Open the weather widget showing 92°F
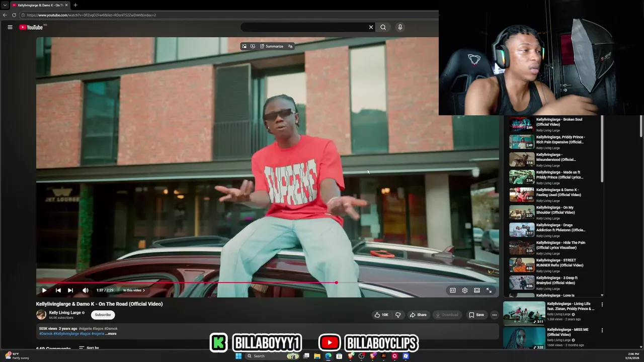The width and height of the screenshot is (644, 362). (17, 356)
